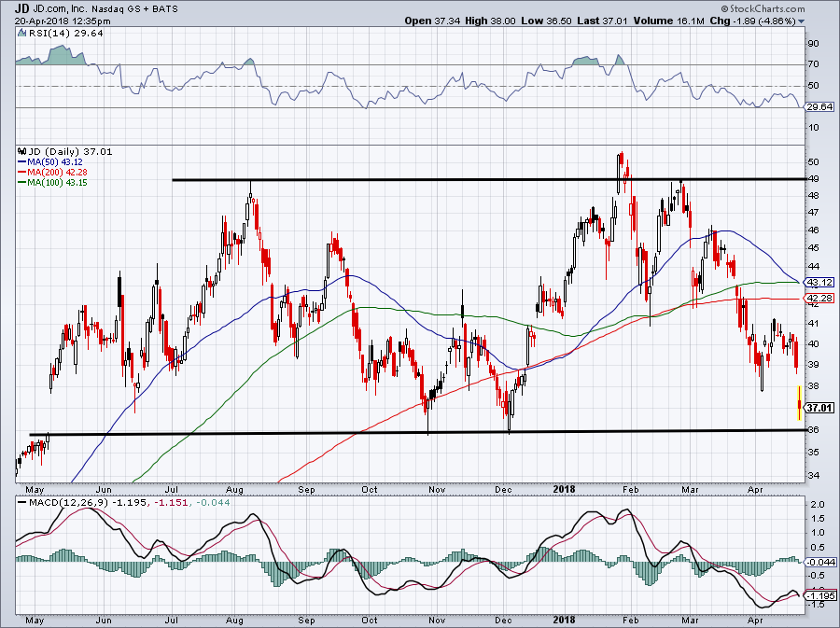Viewport: 840px width, 628px height.
Task: Open the blue dropdown arrow beside Chg
Action: (802, 21)
